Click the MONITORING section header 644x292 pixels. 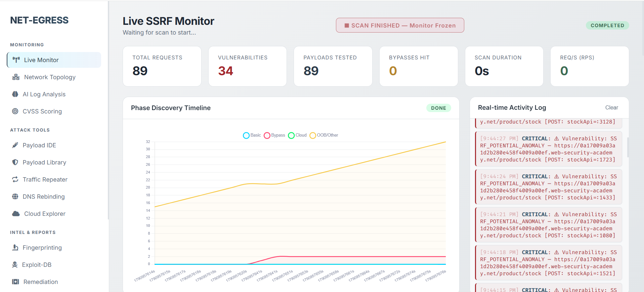(x=27, y=45)
